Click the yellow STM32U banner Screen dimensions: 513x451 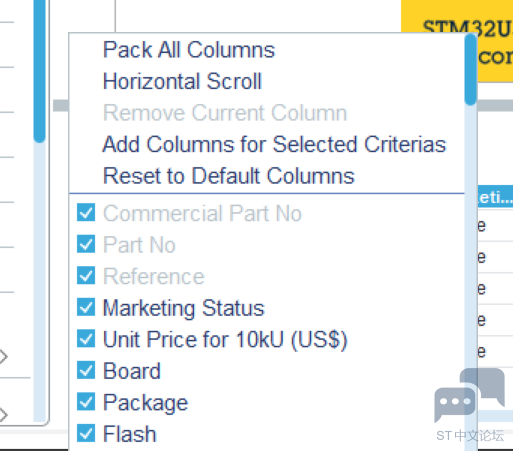[x=457, y=41]
